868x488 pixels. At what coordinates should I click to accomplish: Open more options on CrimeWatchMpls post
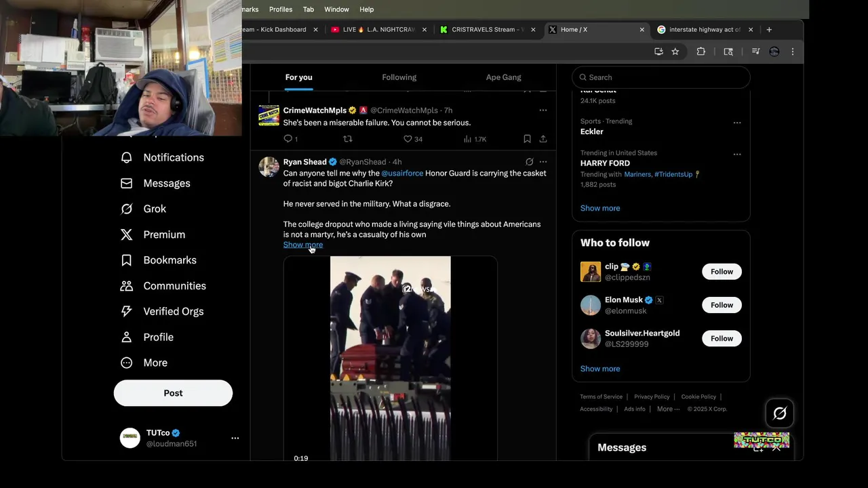point(543,110)
